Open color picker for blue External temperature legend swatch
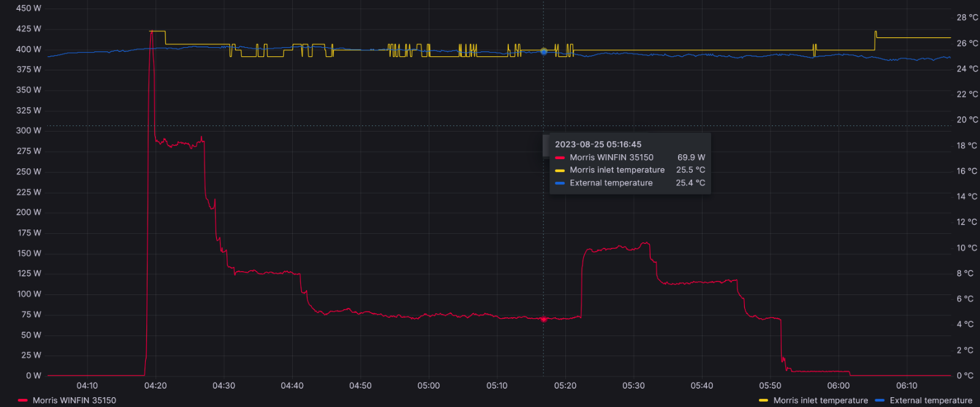The width and height of the screenshot is (980, 407). coord(880,400)
